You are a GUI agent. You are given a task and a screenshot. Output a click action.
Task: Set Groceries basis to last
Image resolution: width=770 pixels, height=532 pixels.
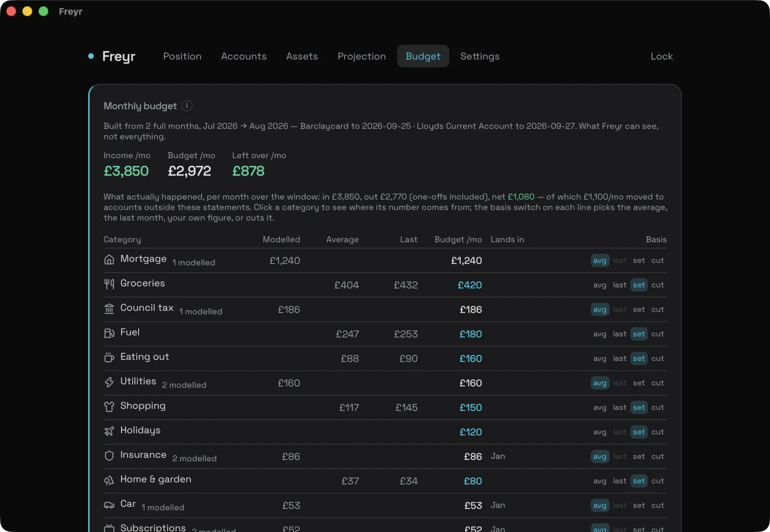(x=620, y=285)
